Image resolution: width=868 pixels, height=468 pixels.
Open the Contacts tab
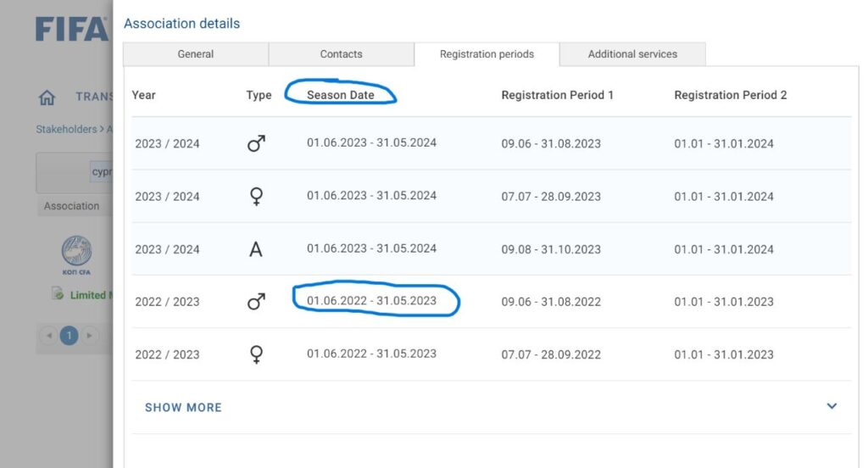pos(341,54)
